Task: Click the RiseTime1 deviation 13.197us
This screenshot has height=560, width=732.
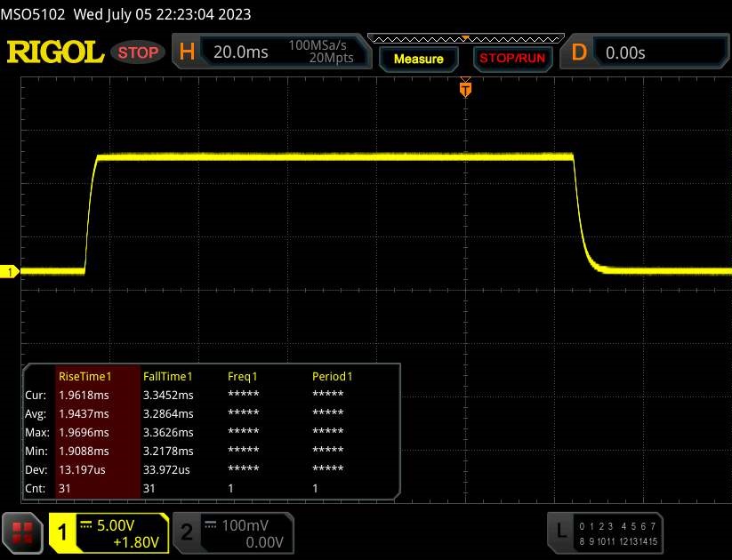Action: pos(82,470)
